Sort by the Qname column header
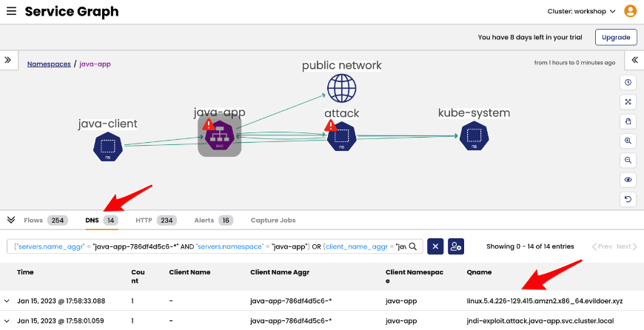644x330 pixels. pyautogui.click(x=479, y=272)
